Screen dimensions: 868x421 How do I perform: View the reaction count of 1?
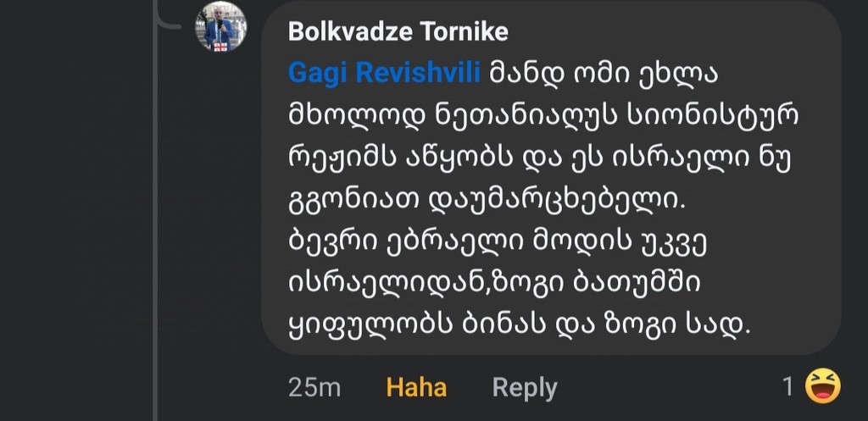pyautogui.click(x=787, y=387)
